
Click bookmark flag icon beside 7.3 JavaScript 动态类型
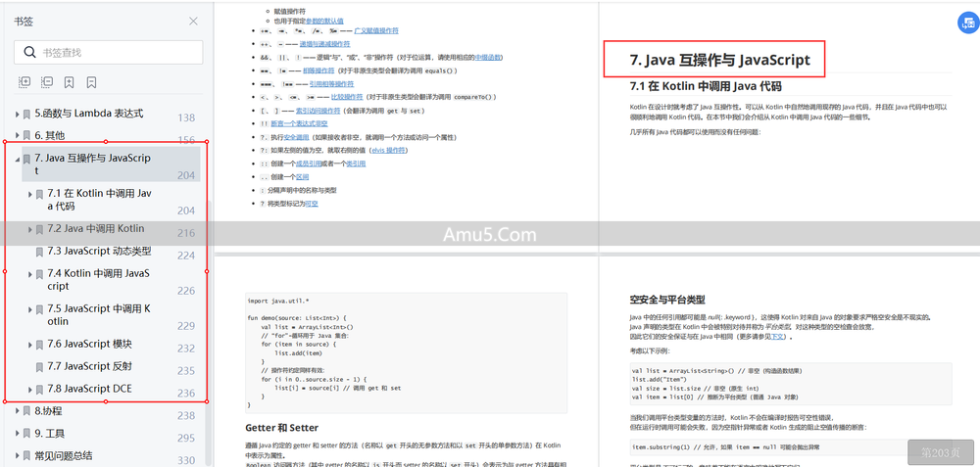point(39,253)
